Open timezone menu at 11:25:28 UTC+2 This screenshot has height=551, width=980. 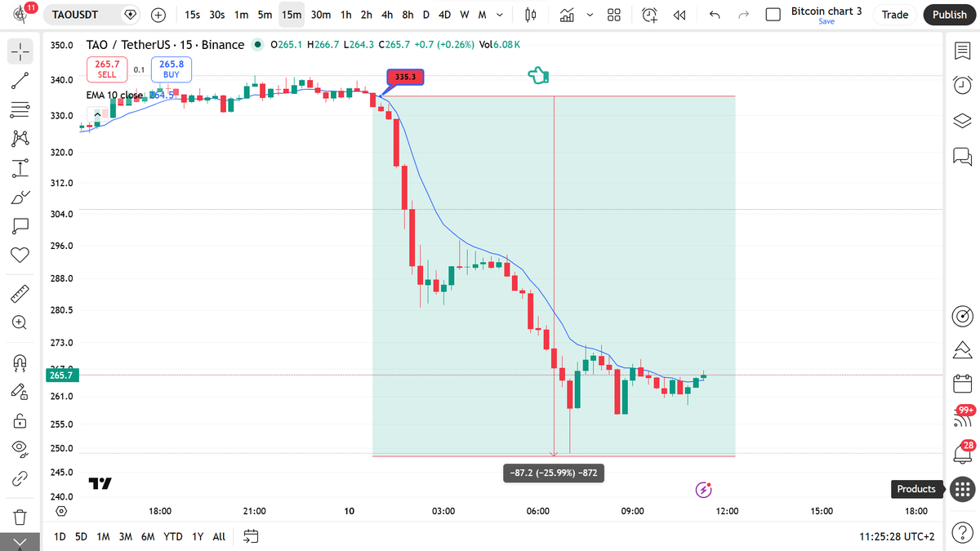tap(897, 536)
